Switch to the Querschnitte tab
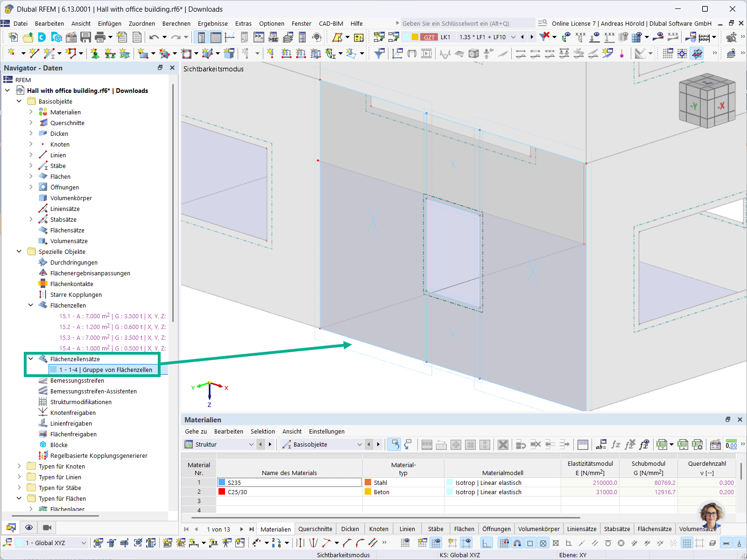This screenshot has width=747, height=560. [x=315, y=529]
